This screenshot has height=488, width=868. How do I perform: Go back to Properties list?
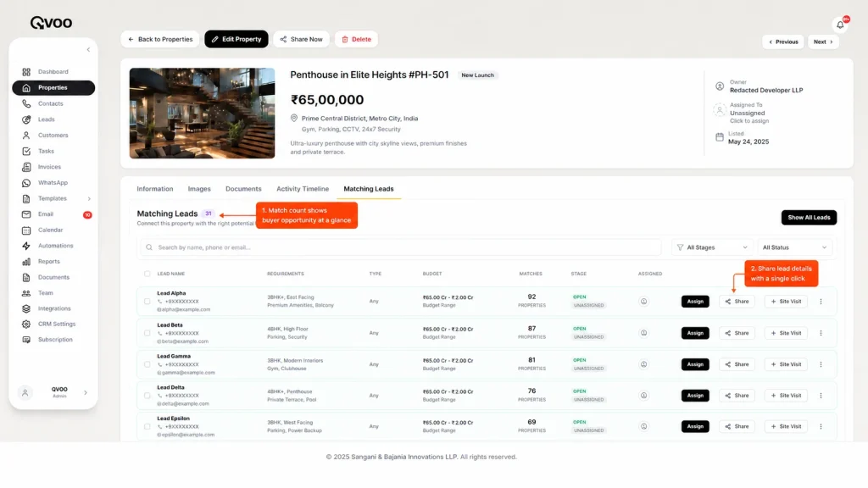[160, 39]
